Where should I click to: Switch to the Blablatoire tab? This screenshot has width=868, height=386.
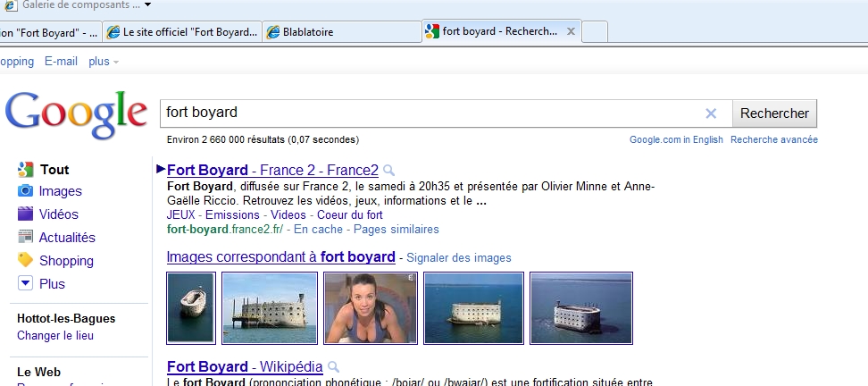pos(341,31)
